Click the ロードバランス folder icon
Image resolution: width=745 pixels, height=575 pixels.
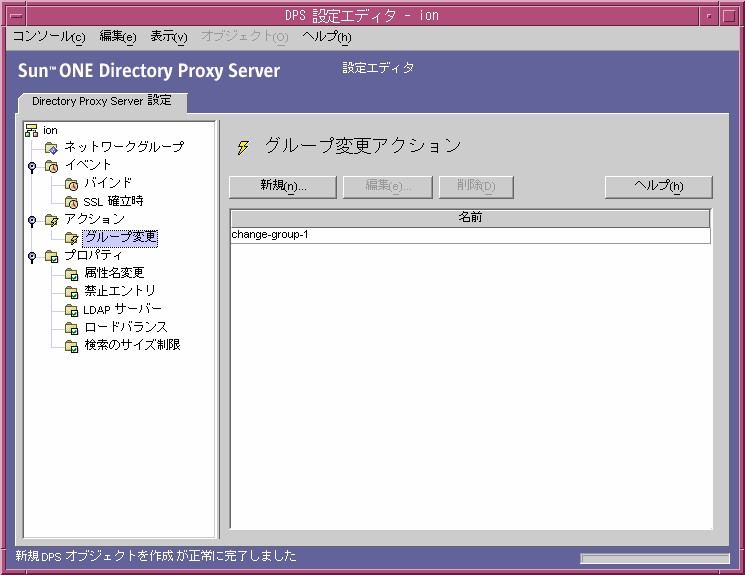[x=71, y=328]
